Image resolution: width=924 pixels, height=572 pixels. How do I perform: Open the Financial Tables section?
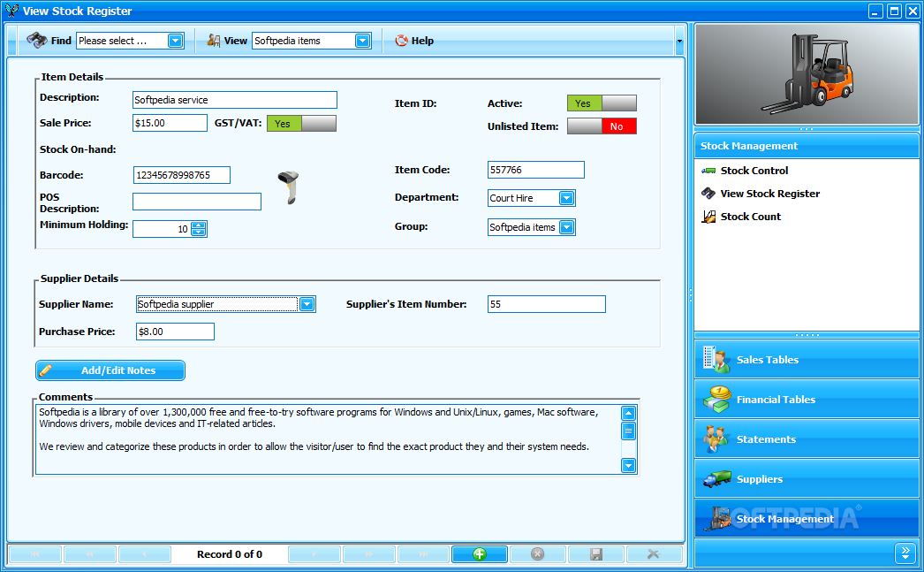(x=807, y=400)
